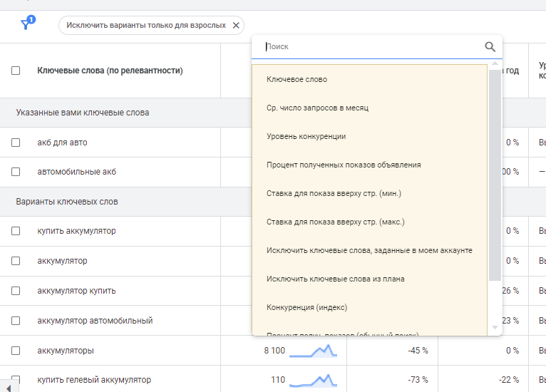Choose Ключевое слово filter option
The width and height of the screenshot is (546, 392).
click(369, 79)
